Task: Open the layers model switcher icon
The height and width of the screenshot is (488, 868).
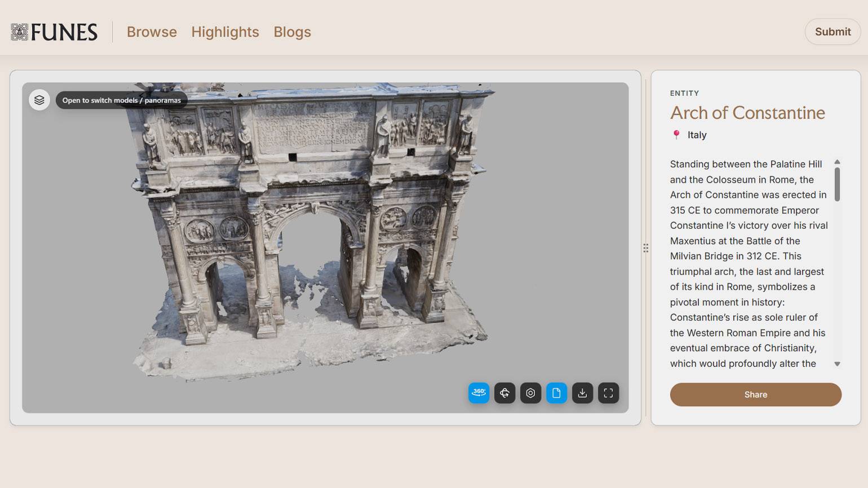Action: [39, 100]
